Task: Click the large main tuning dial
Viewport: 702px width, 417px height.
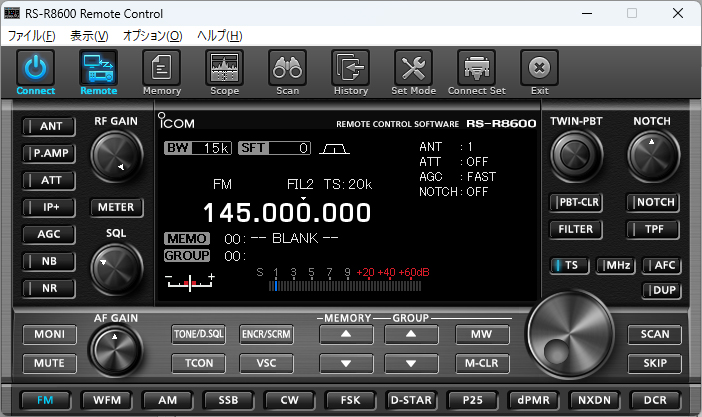Action: click(571, 334)
